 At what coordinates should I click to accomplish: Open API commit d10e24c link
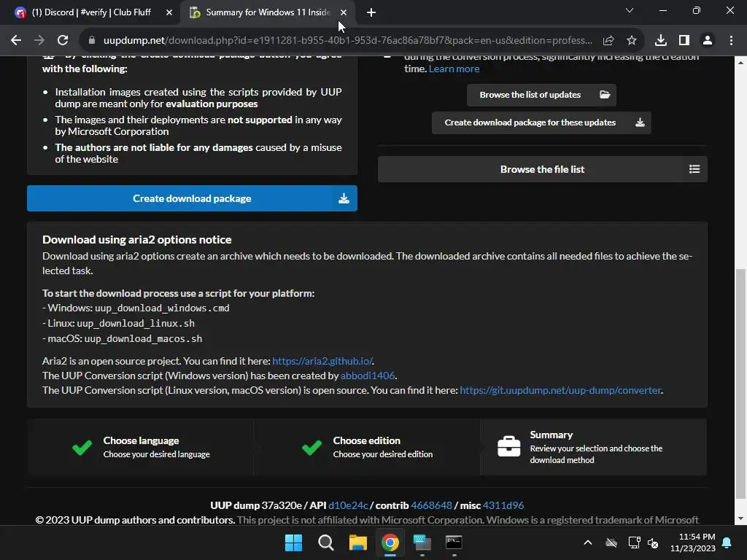(x=348, y=505)
